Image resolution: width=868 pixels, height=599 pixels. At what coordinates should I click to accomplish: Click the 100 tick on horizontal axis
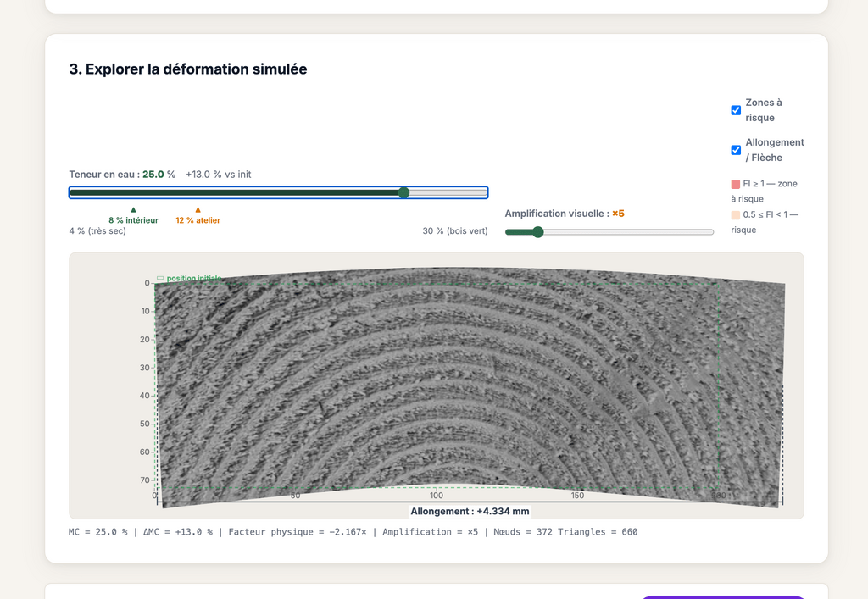(437, 496)
